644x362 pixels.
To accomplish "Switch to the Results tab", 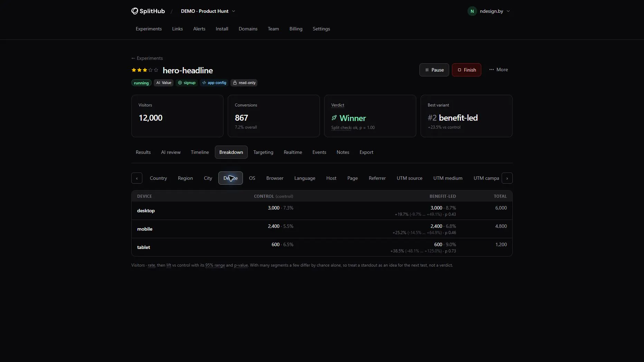I will [143, 152].
